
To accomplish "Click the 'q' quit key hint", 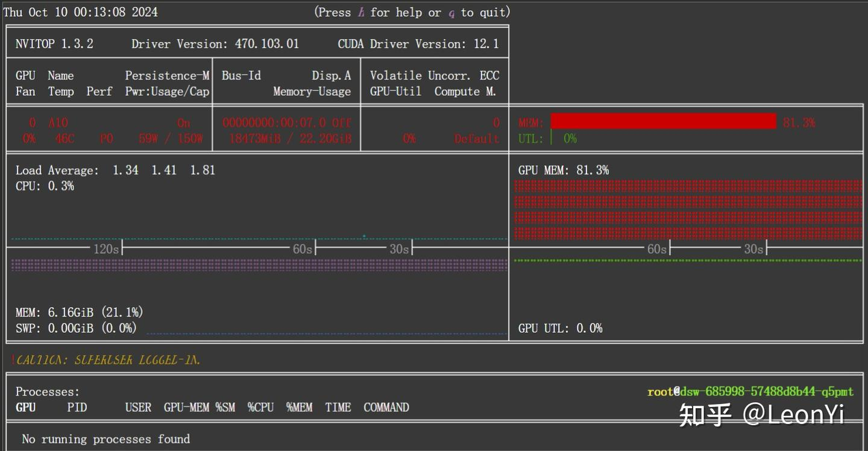I will tap(451, 13).
